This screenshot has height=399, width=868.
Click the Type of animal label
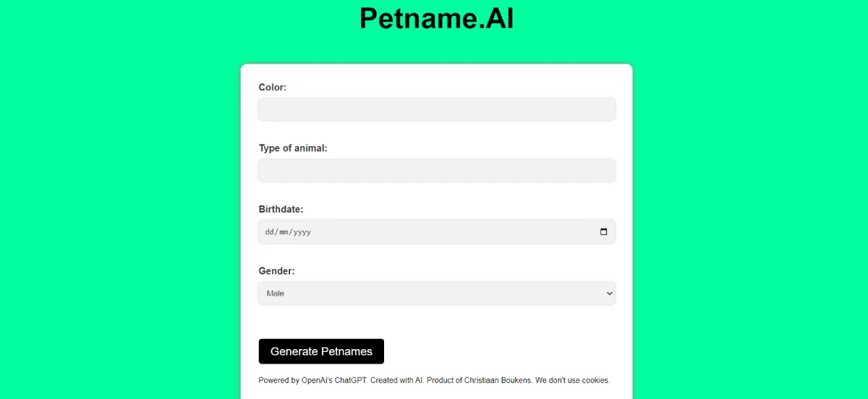[x=293, y=148]
